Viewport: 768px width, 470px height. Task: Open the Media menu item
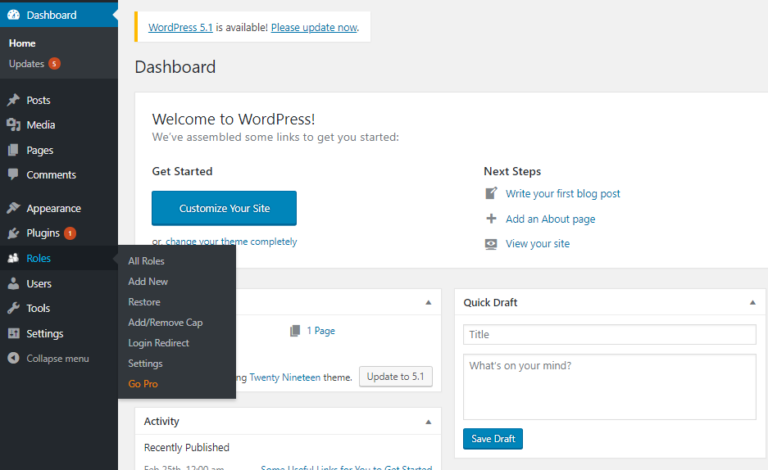point(41,125)
